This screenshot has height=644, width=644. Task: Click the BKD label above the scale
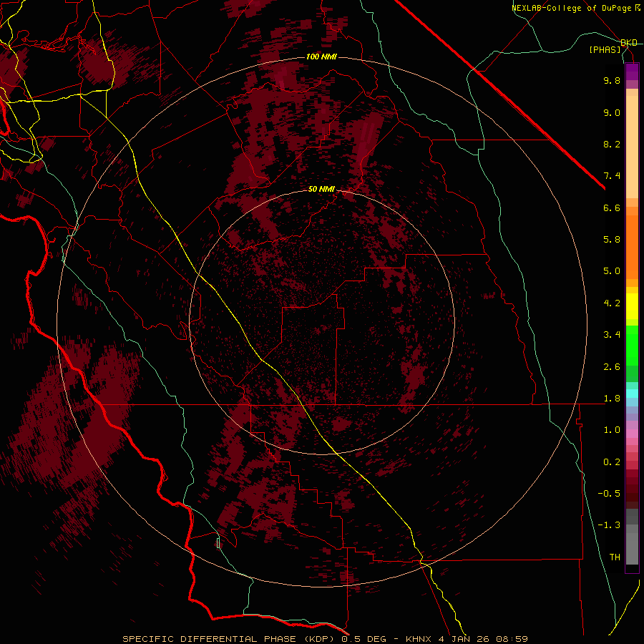click(x=629, y=43)
